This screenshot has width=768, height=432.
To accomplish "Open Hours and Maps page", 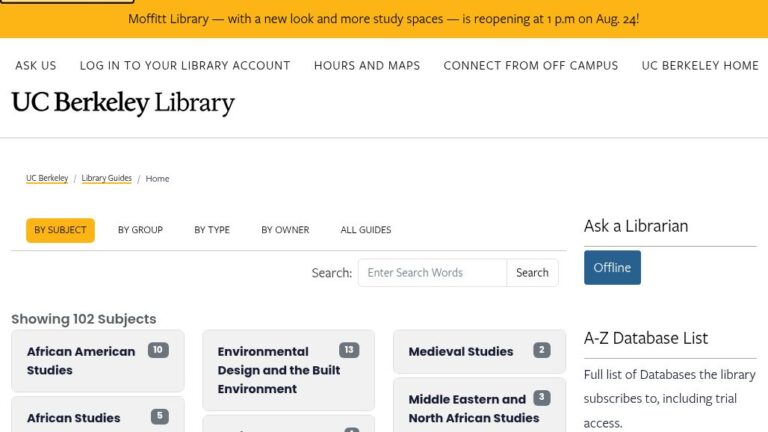I will point(367,66).
